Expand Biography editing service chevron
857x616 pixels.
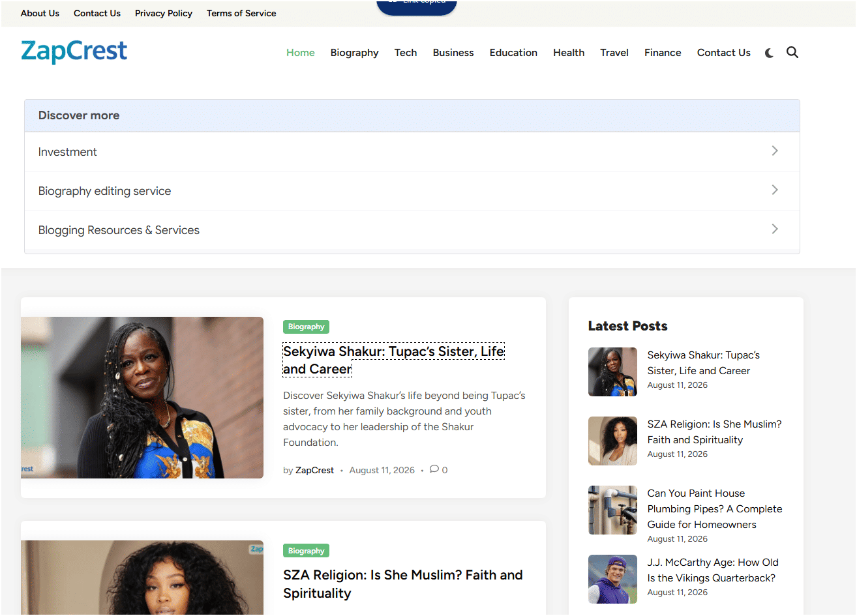775,190
